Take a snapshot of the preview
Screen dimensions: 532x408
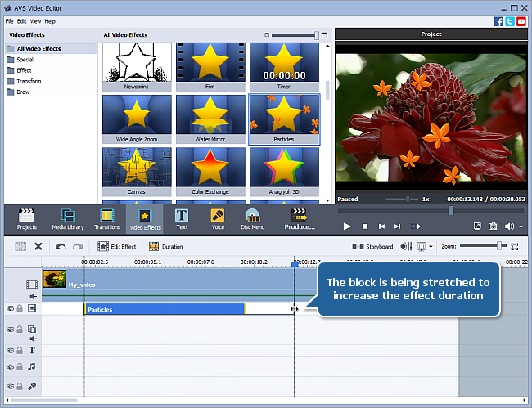point(493,226)
